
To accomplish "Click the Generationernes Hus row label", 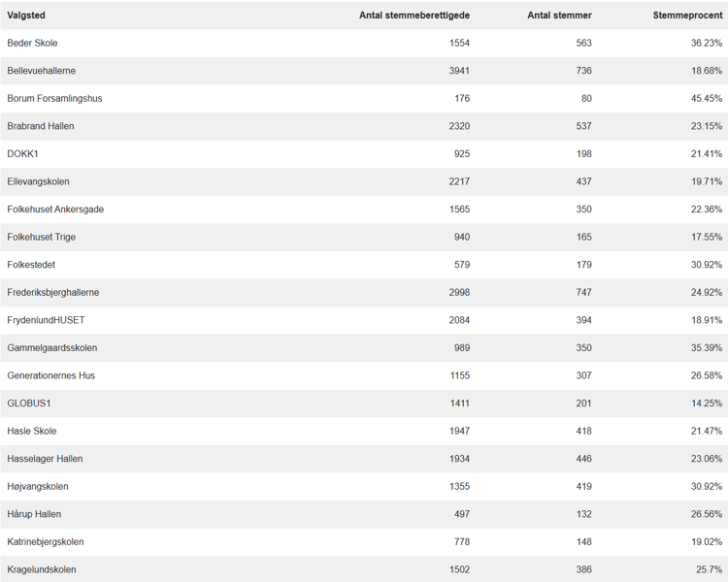I will pos(50,375).
